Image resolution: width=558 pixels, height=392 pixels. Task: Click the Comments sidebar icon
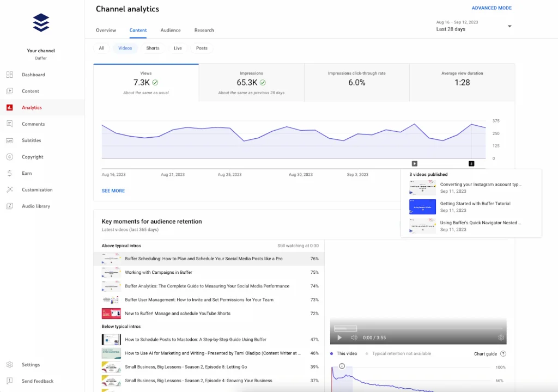[x=10, y=124]
